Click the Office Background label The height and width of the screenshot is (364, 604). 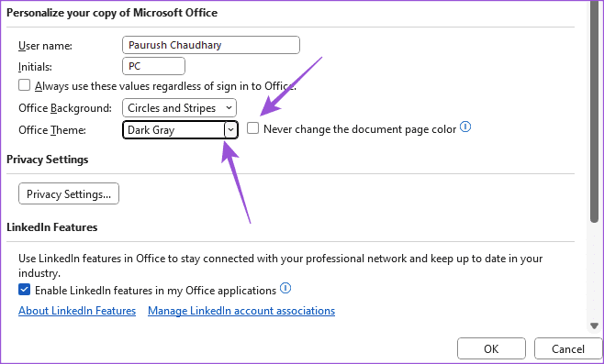point(65,108)
